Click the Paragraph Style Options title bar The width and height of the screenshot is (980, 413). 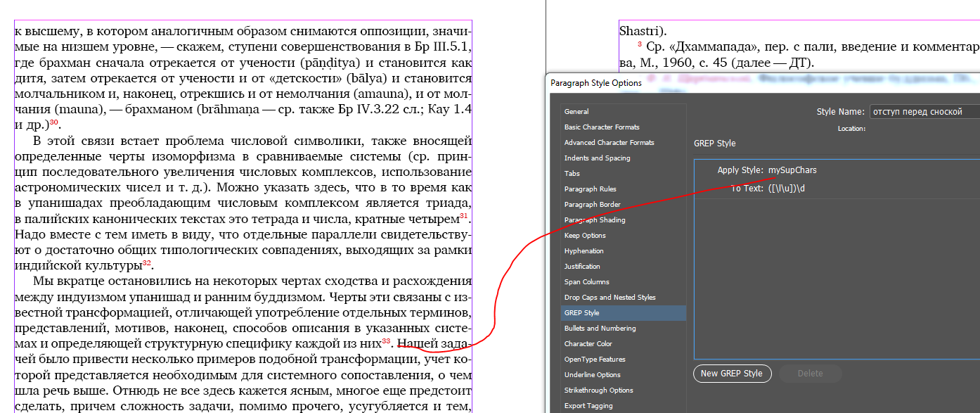(x=763, y=82)
